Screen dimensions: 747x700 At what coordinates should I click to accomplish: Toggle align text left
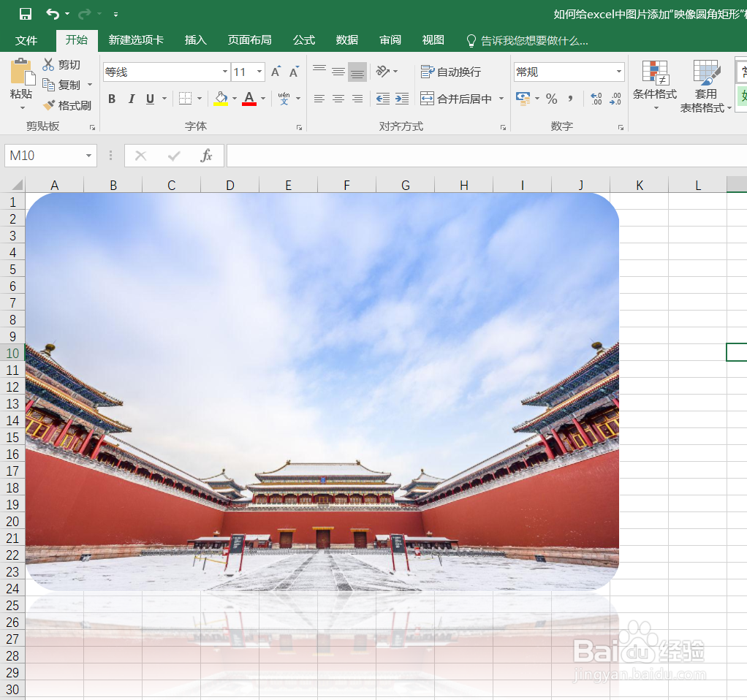click(319, 99)
